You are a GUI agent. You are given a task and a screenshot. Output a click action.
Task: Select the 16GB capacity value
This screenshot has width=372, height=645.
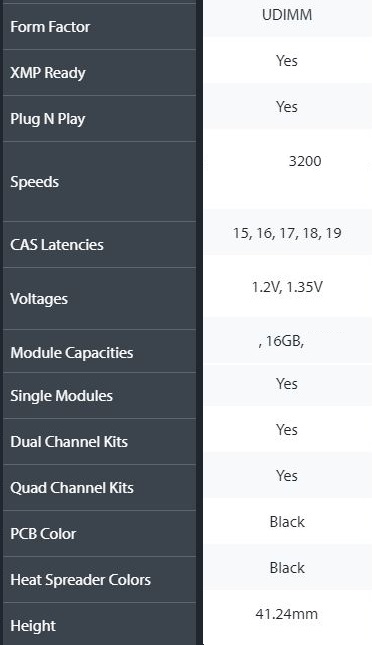[x=281, y=341]
